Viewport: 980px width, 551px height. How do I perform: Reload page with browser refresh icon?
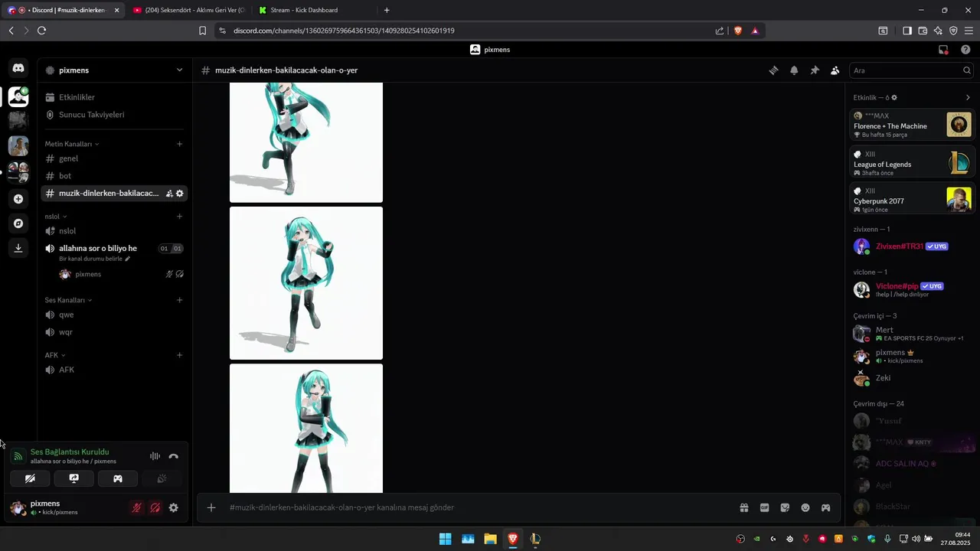click(x=41, y=31)
